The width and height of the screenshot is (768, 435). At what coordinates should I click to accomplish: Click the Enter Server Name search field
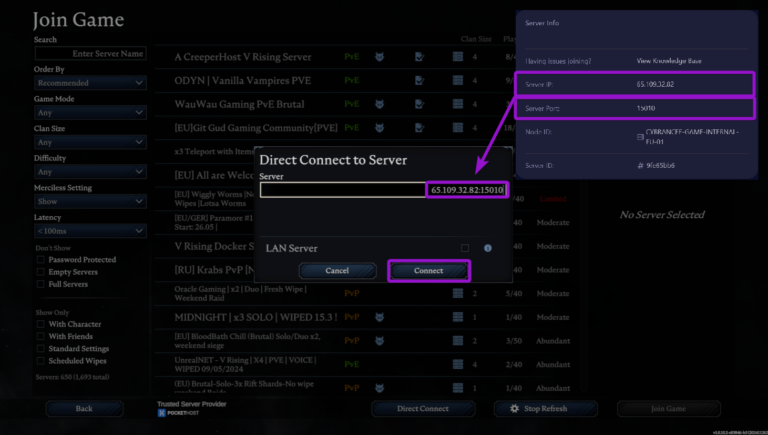pyautogui.click(x=90, y=53)
